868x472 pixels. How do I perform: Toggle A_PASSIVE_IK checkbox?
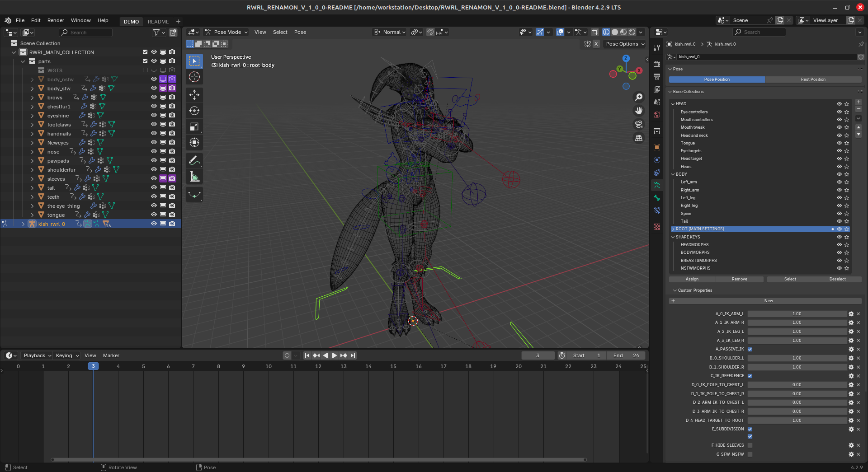[x=750, y=349]
